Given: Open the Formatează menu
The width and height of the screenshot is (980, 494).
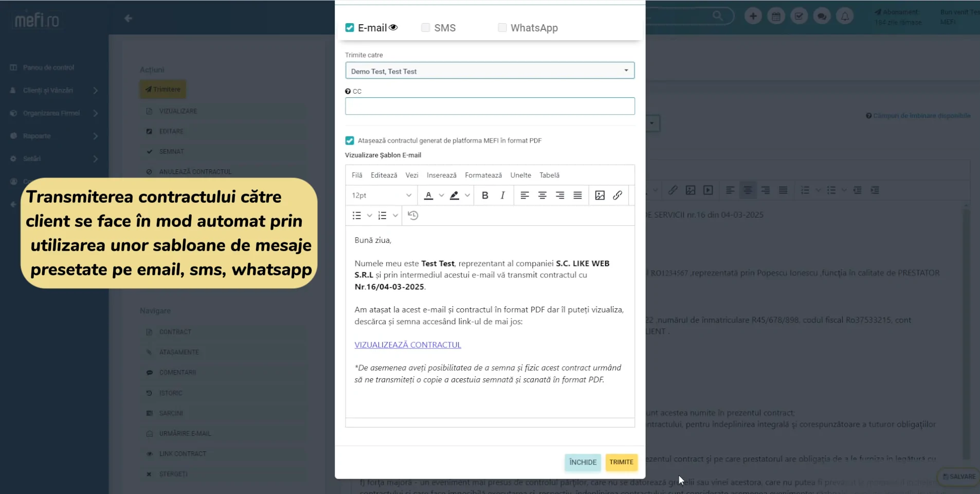Looking at the screenshot, I should pos(483,175).
